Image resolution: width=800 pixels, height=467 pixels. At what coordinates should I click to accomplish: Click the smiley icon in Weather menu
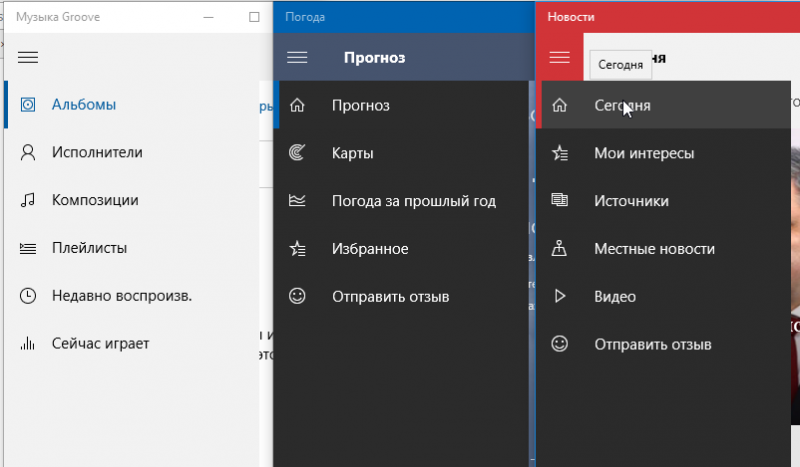[x=297, y=296]
